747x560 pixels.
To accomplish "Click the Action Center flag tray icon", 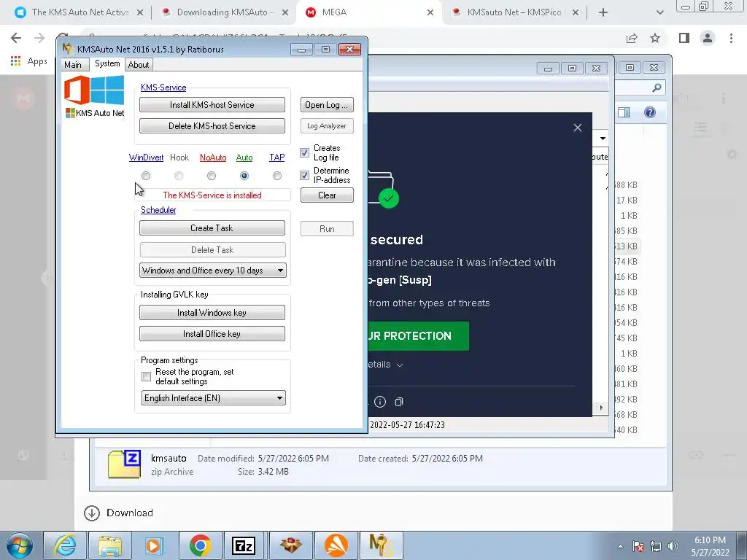I will 638,546.
